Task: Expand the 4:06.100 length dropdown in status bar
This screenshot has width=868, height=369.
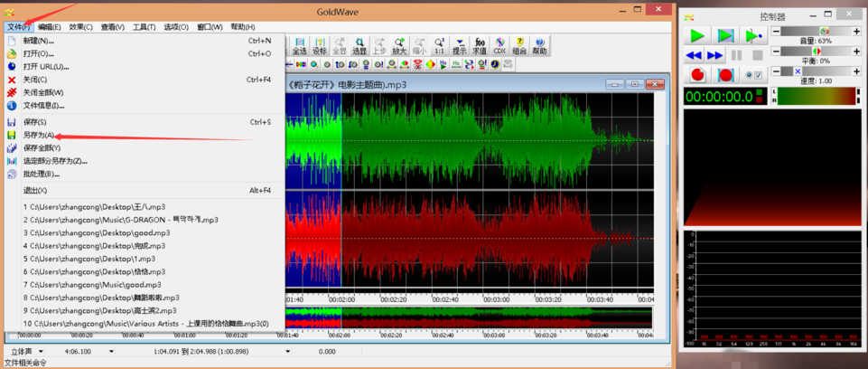Action: coord(112,351)
